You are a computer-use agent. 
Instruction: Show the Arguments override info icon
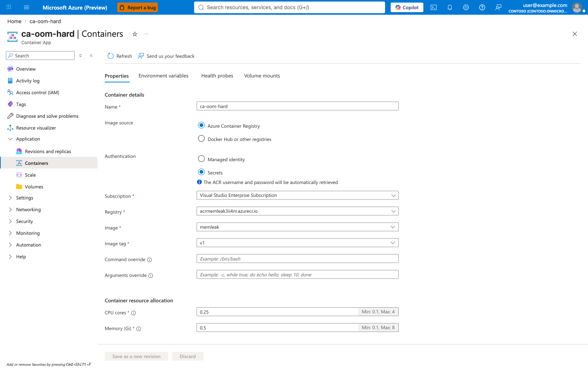pyautogui.click(x=151, y=276)
